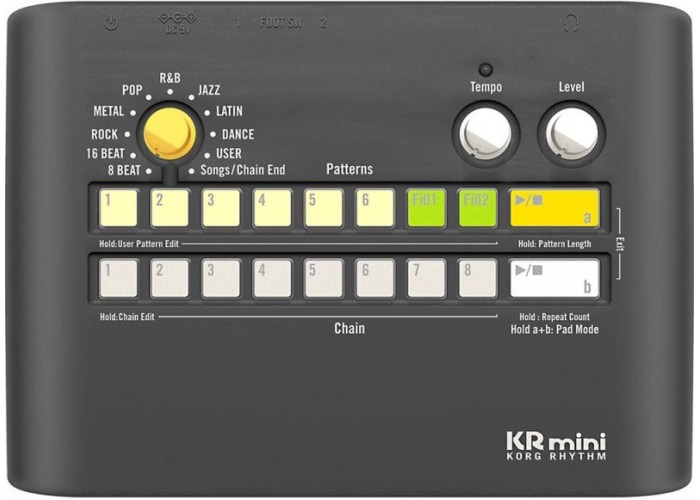The image size is (700, 500).
Task: Choose the POP genre position
Action: [132, 90]
